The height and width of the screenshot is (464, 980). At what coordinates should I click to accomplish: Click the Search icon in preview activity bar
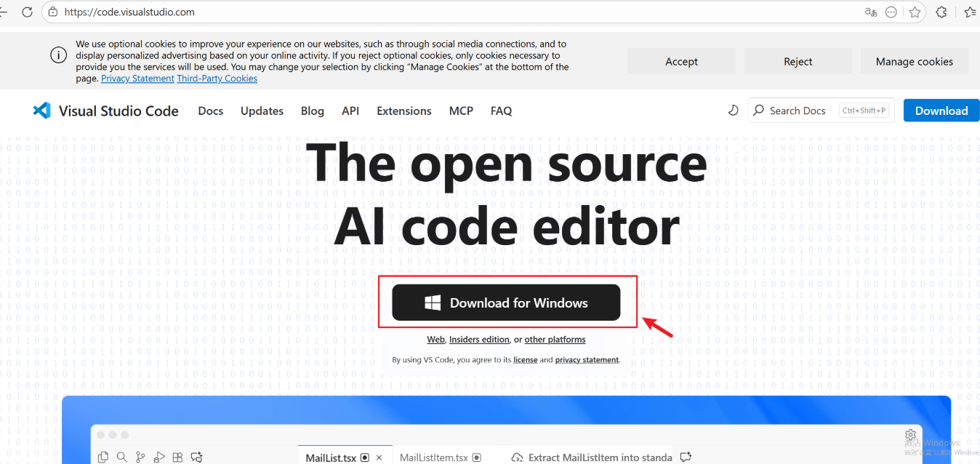tap(121, 457)
